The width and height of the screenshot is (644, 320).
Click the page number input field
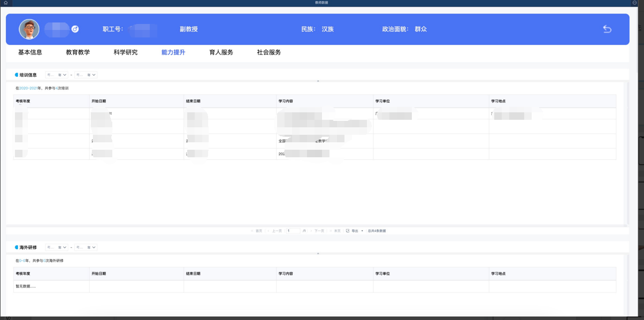coord(293,231)
